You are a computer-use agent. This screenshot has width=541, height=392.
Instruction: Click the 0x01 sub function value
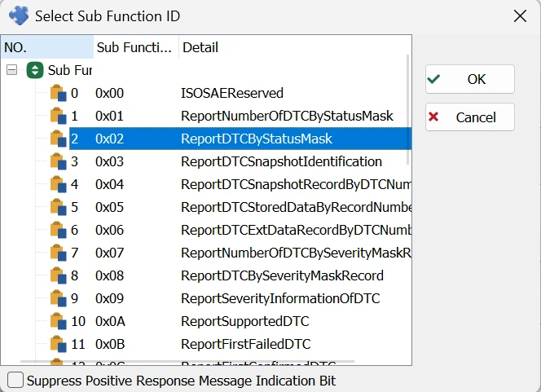[x=109, y=116]
